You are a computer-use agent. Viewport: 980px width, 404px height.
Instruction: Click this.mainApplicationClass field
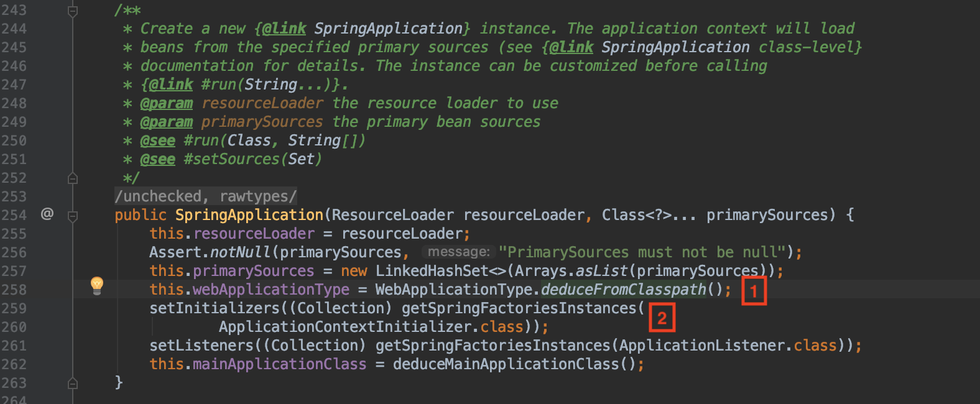click(x=258, y=364)
